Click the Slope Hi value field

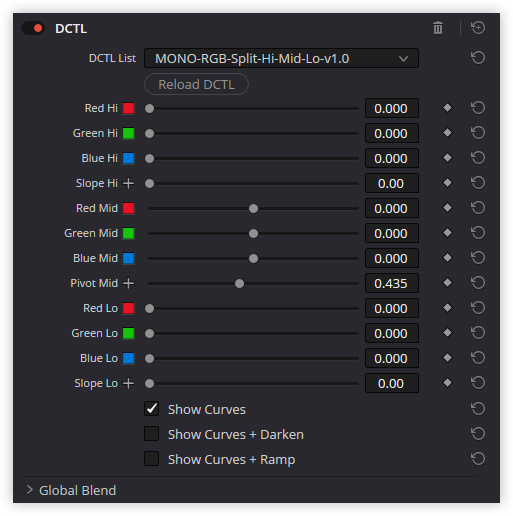coord(392,183)
